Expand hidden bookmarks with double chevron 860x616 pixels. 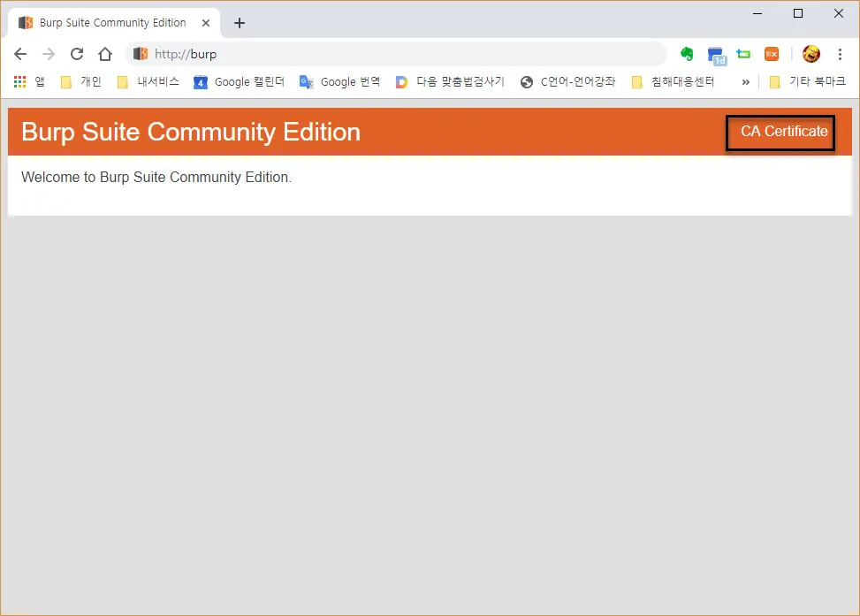[x=745, y=82]
